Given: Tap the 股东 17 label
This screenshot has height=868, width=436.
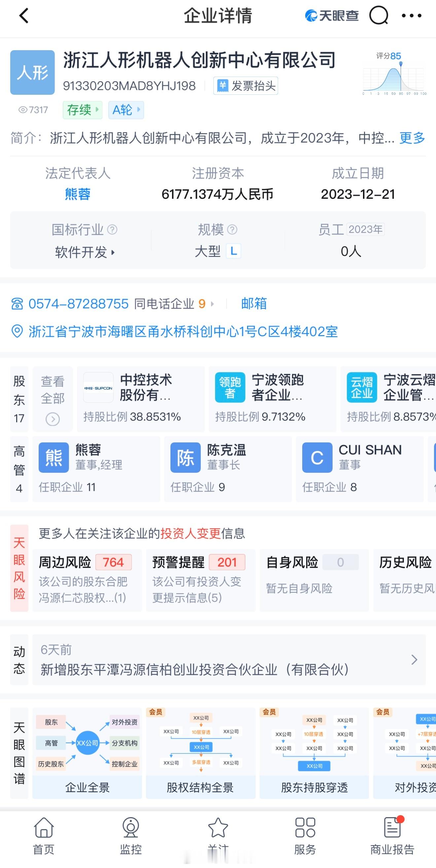Looking at the screenshot, I should 19,399.
